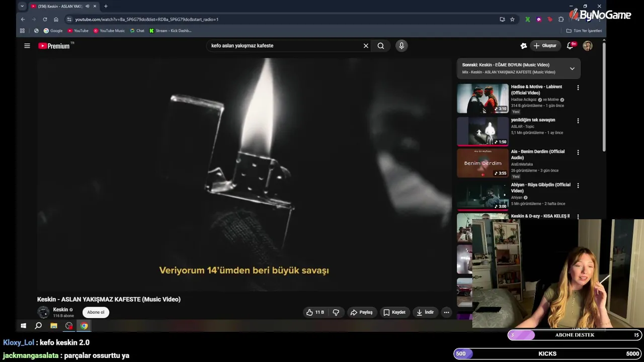The height and width of the screenshot is (362, 644).
Task: Open Hadise & Motive - Labirent thumbnail
Action: (x=483, y=99)
